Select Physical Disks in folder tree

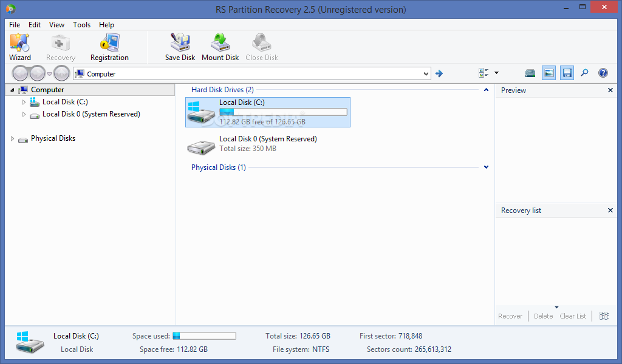pyautogui.click(x=53, y=138)
